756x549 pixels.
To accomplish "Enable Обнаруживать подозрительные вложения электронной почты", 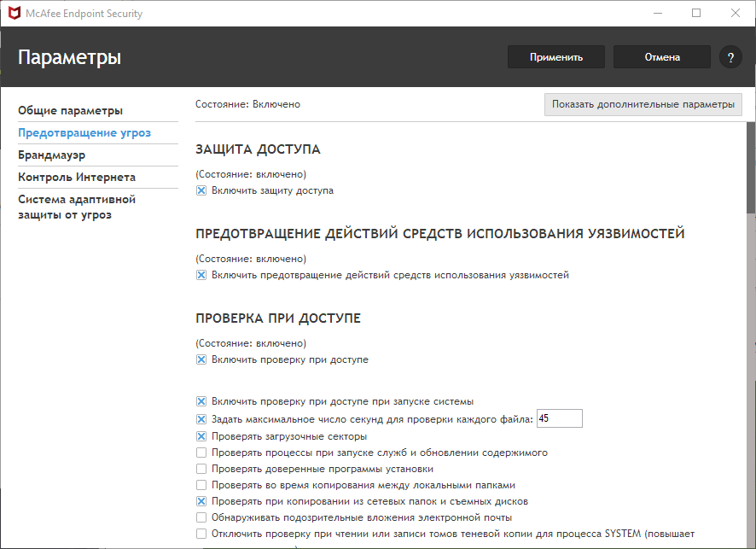I will tap(201, 517).
